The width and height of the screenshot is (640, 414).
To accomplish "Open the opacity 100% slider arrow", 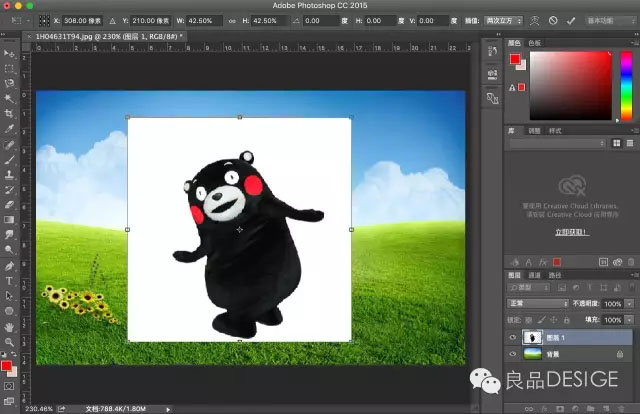I will [x=629, y=304].
